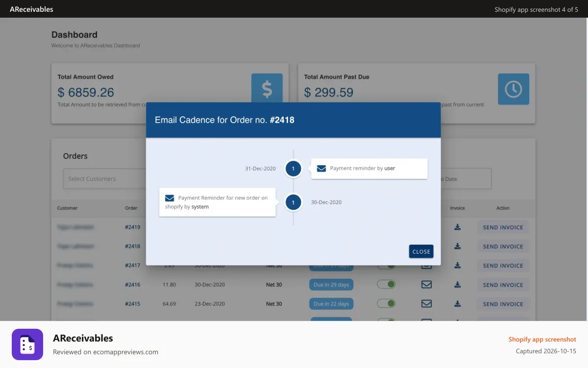588x368 pixels.
Task: Click the Payment reminder by user card
Action: (x=369, y=168)
